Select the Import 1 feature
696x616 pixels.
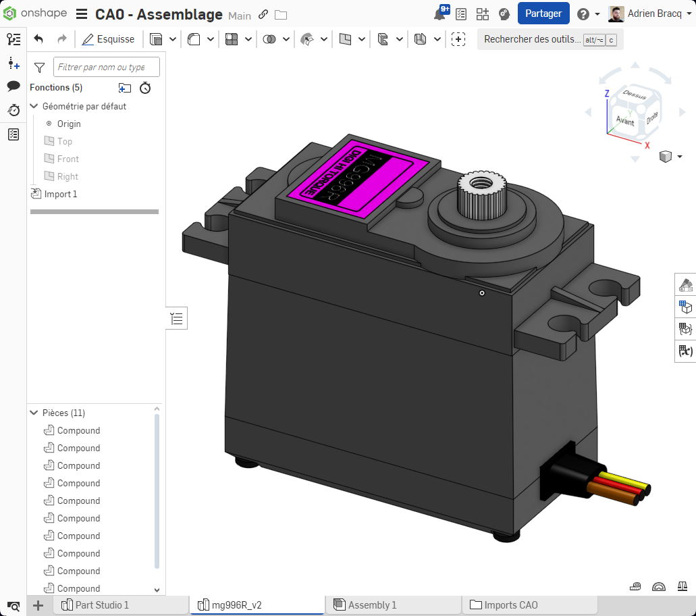pyautogui.click(x=60, y=194)
